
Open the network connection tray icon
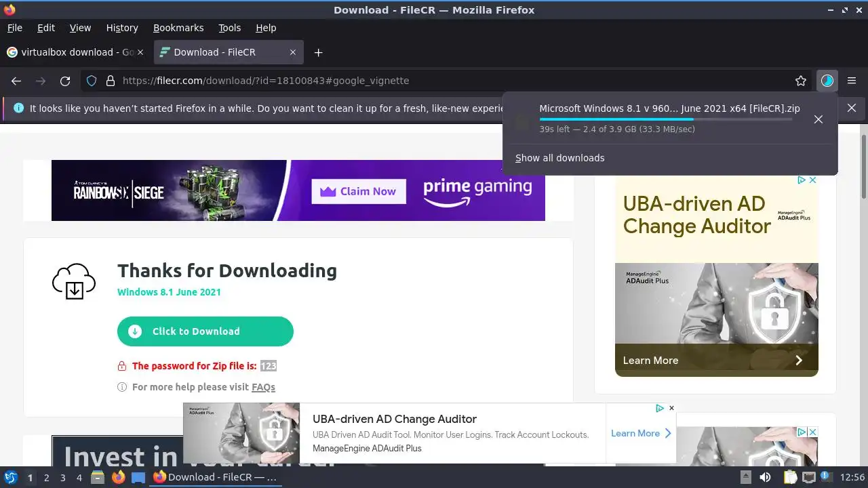tap(808, 477)
